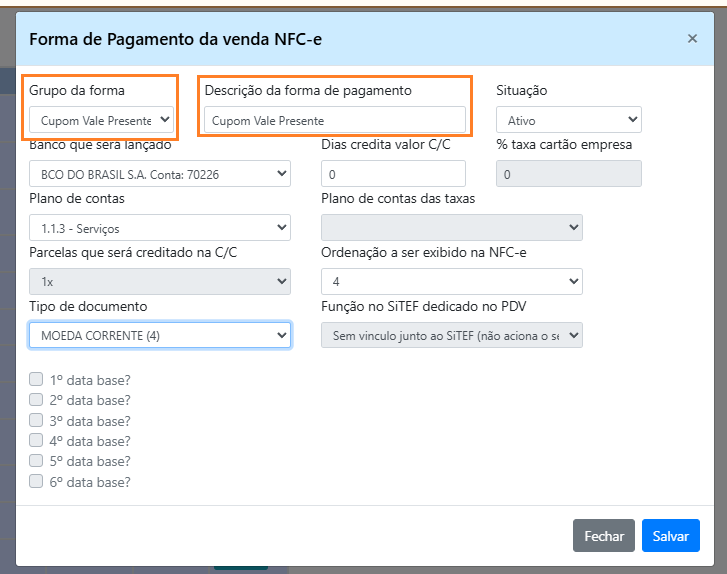
Task: Enable the 2º data base checkbox
Action: 36,400
